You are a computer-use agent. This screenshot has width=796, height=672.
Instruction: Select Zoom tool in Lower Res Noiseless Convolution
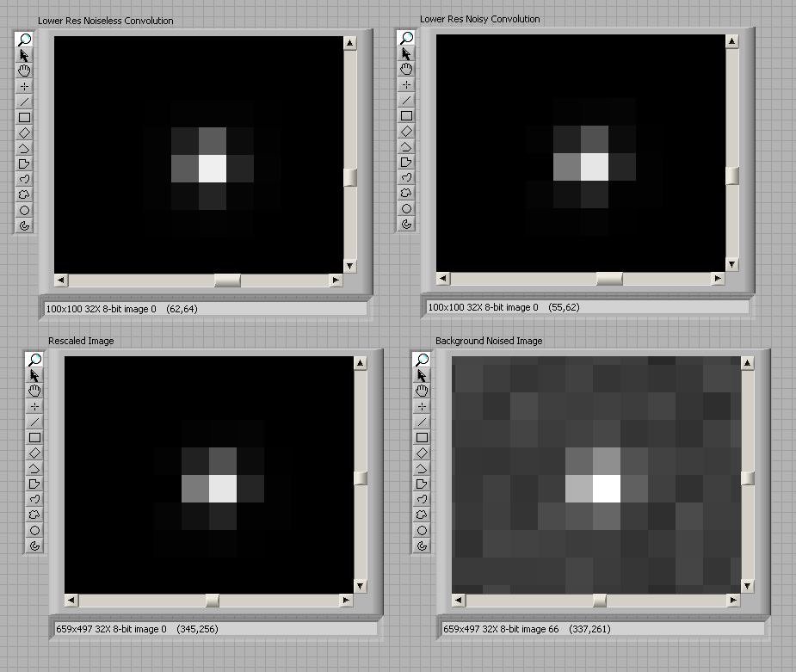(x=24, y=40)
